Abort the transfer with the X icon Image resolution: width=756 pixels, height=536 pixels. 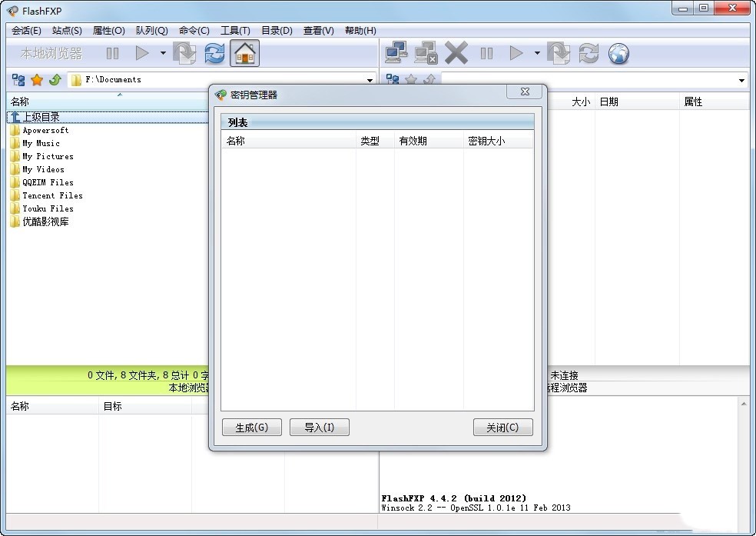[x=456, y=53]
